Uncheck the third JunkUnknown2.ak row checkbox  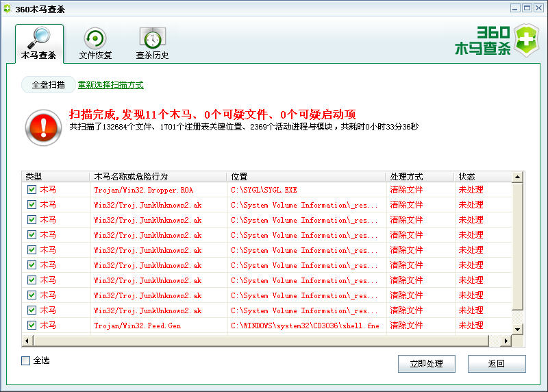[32, 234]
